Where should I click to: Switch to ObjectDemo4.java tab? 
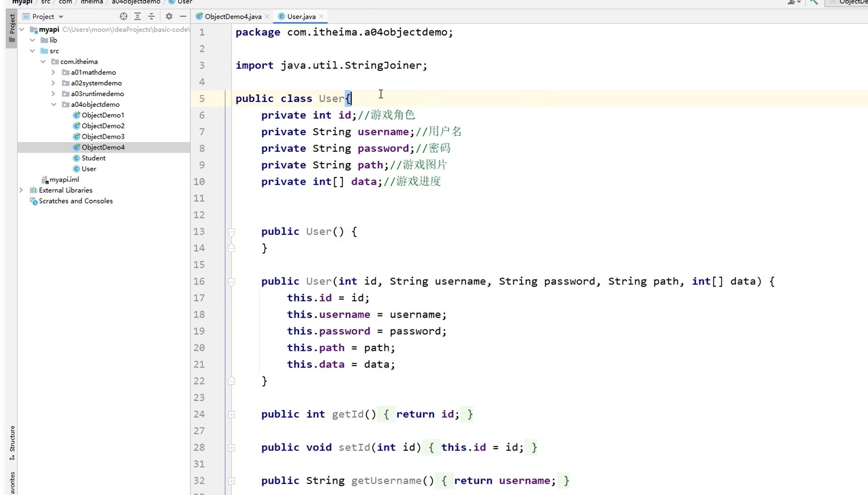[232, 16]
